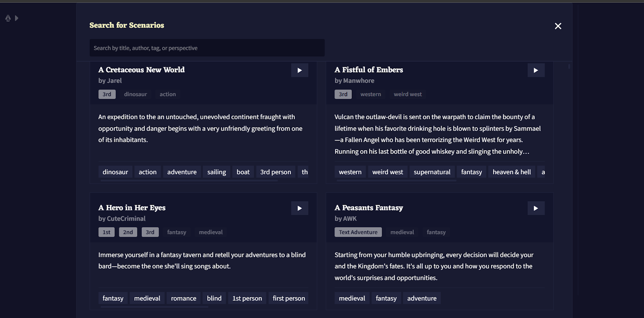
Task: Click the 'blind' tag under A Hero in Her Eyes
Action: [214, 298]
